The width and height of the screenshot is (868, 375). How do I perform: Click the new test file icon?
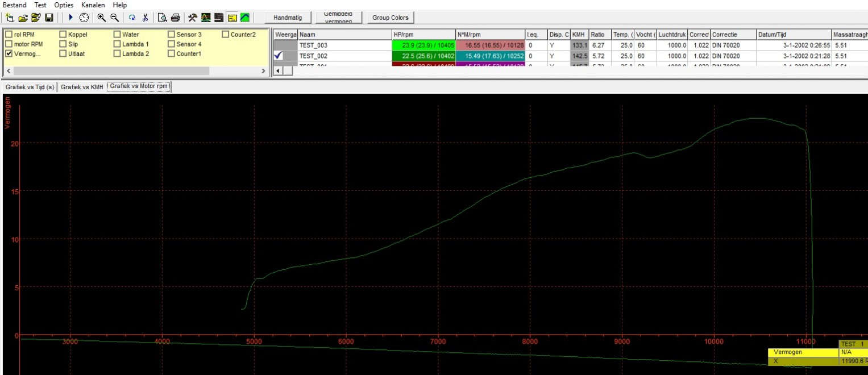pyautogui.click(x=10, y=18)
